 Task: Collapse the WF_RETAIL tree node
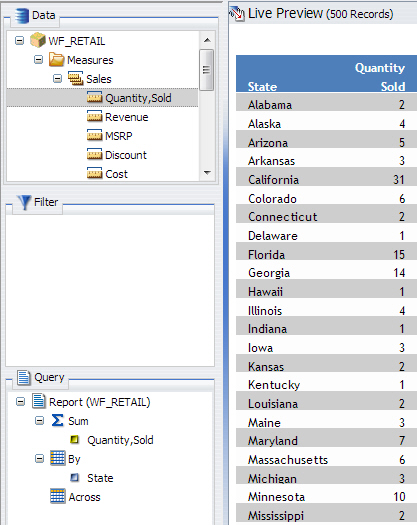click(19, 41)
